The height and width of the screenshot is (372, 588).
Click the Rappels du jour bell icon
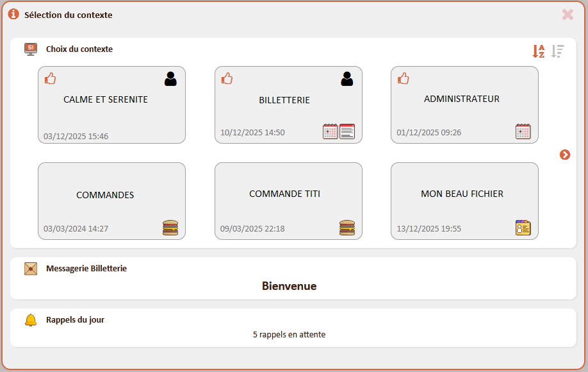point(31,320)
